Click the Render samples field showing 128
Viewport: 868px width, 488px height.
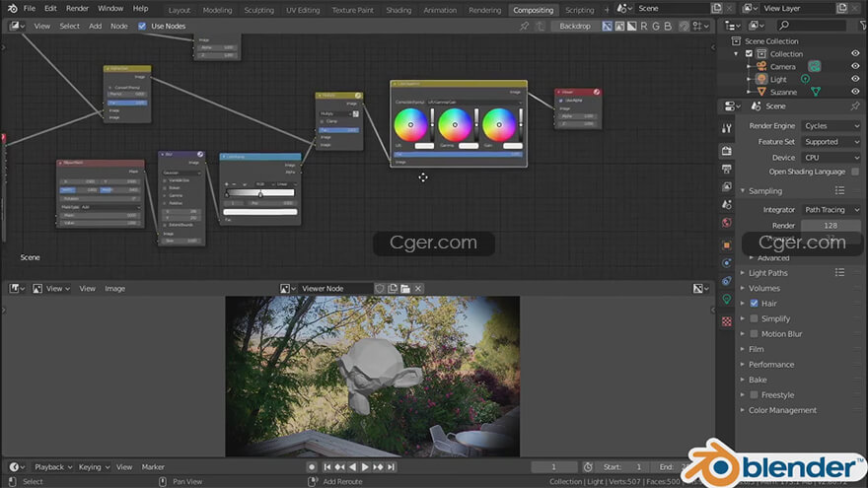[x=831, y=226]
